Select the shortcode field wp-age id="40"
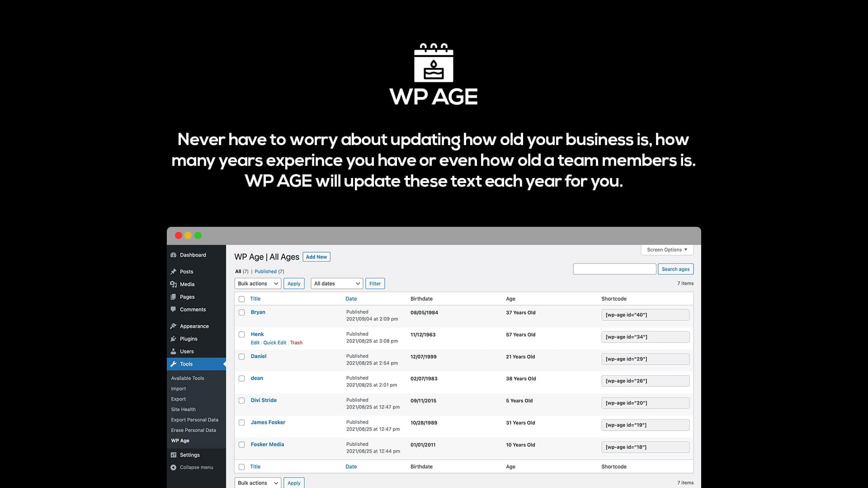The width and height of the screenshot is (868, 488). pyautogui.click(x=645, y=315)
